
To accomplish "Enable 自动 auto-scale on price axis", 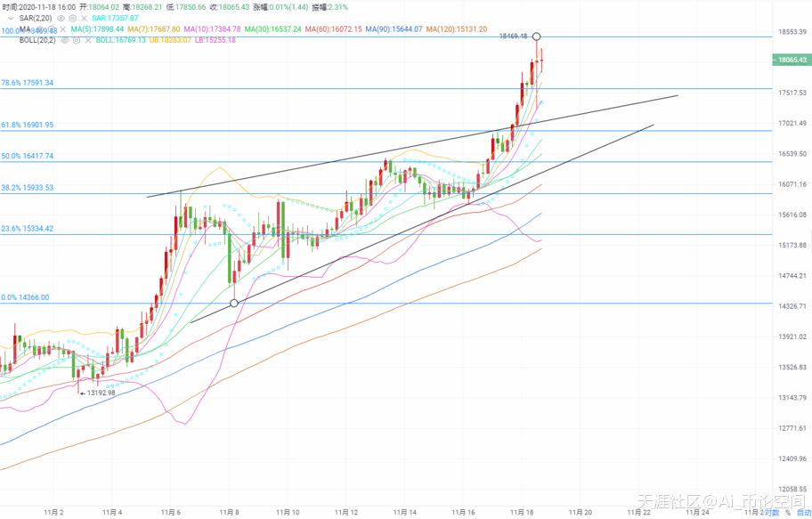I will pos(801,512).
